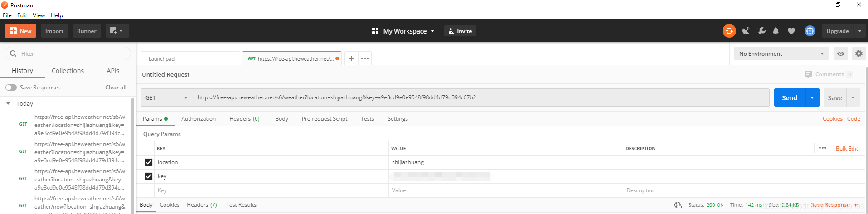Open the GET method dropdown
868x214 pixels.
click(167, 97)
